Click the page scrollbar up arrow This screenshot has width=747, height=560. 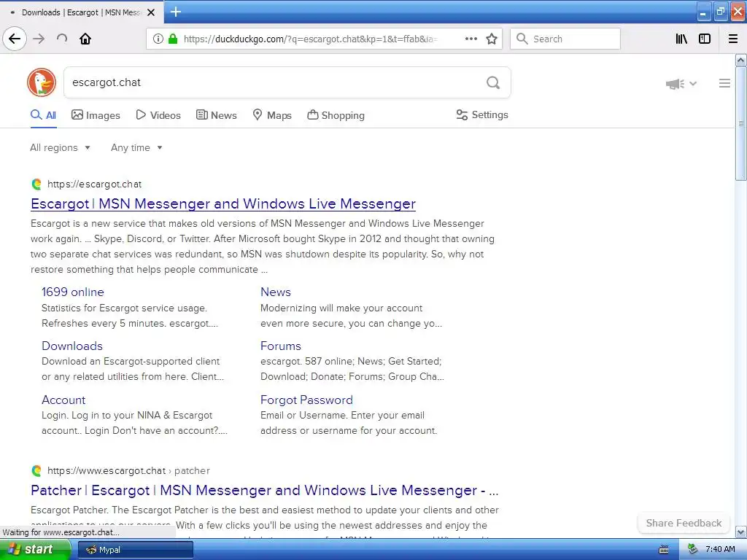(x=740, y=60)
